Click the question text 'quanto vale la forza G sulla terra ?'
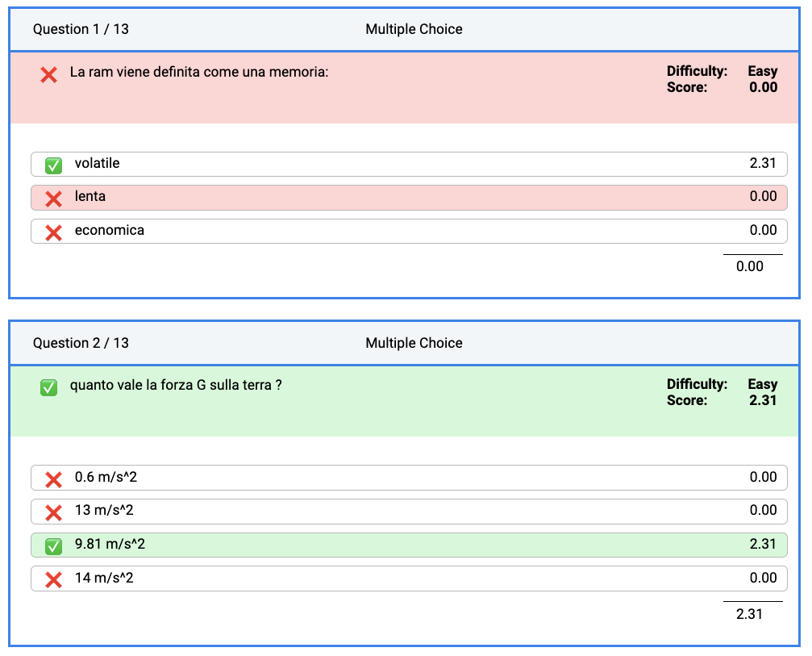 tap(176, 385)
